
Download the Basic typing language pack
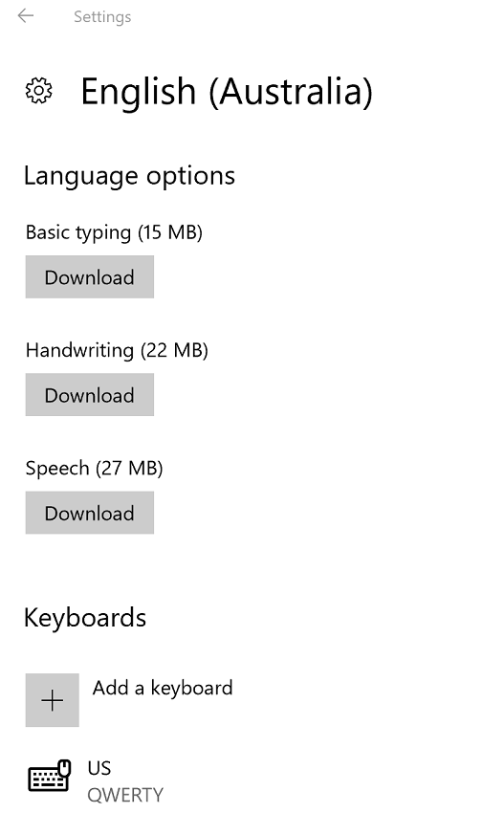[x=89, y=277]
